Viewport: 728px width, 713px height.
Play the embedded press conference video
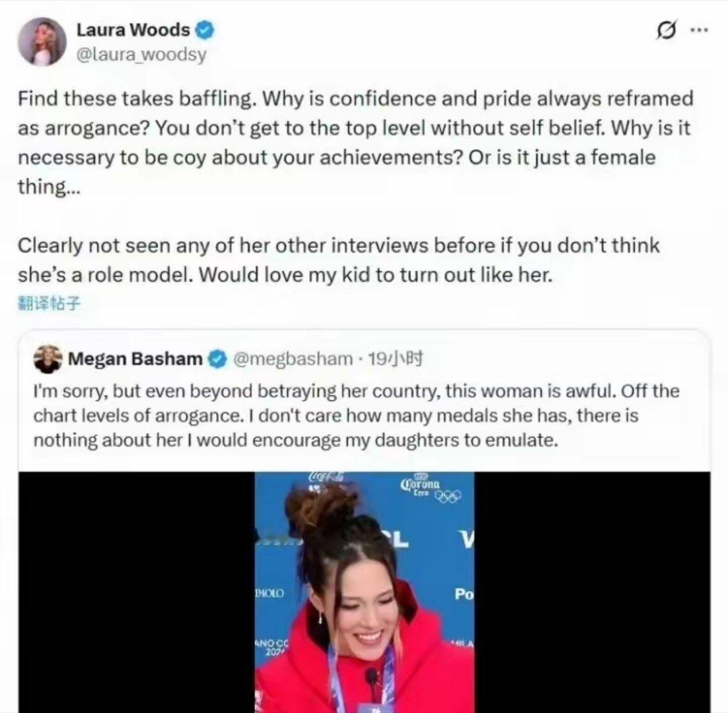(x=365, y=592)
